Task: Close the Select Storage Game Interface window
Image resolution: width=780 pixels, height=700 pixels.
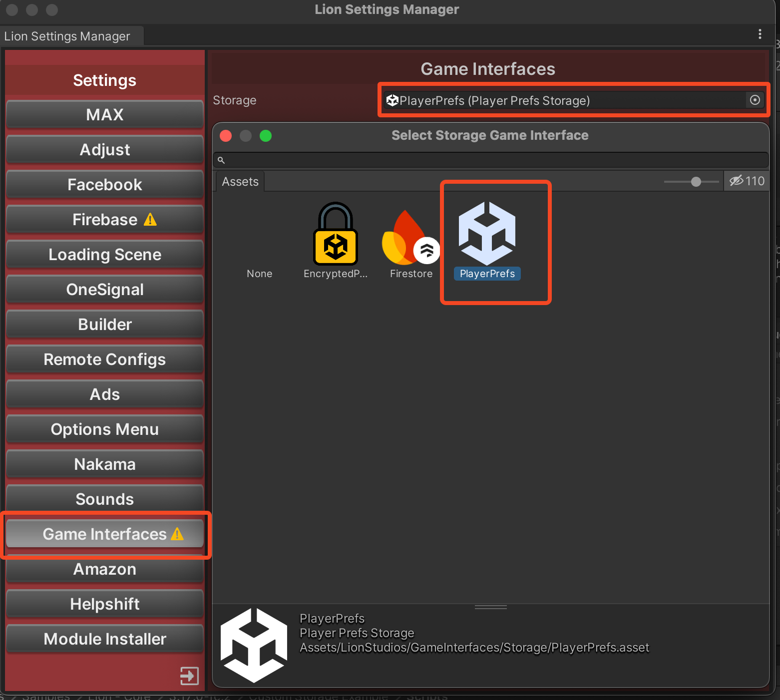Action: 226,136
